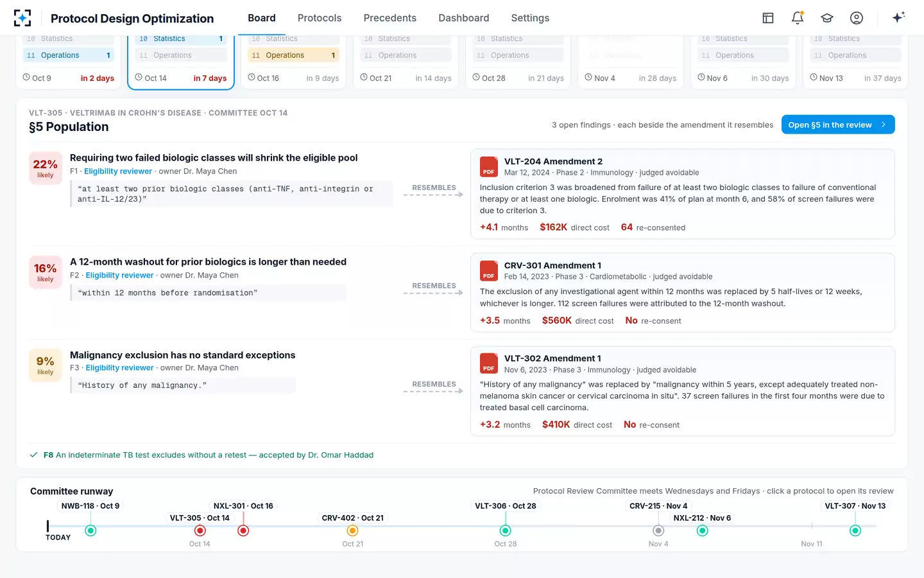
Task: Select the VLT-306 marker on committee runway
Action: click(x=506, y=530)
